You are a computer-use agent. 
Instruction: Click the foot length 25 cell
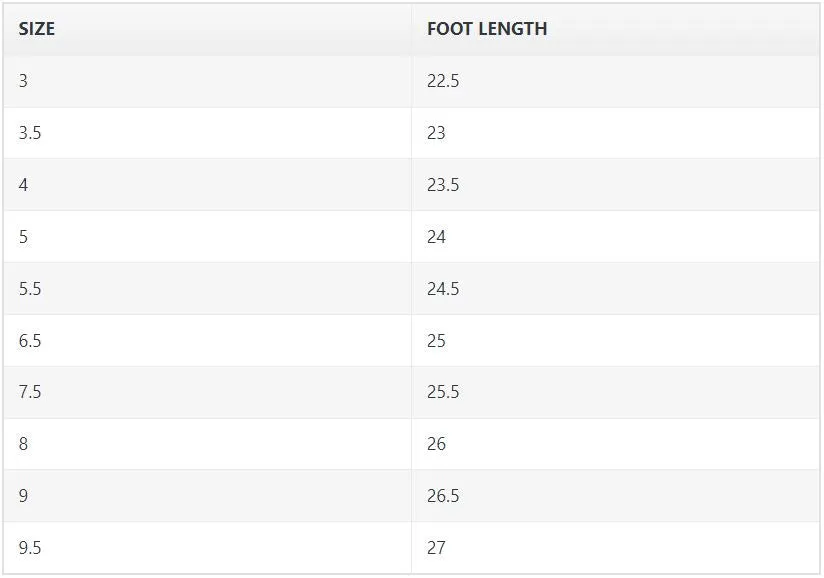(615, 340)
